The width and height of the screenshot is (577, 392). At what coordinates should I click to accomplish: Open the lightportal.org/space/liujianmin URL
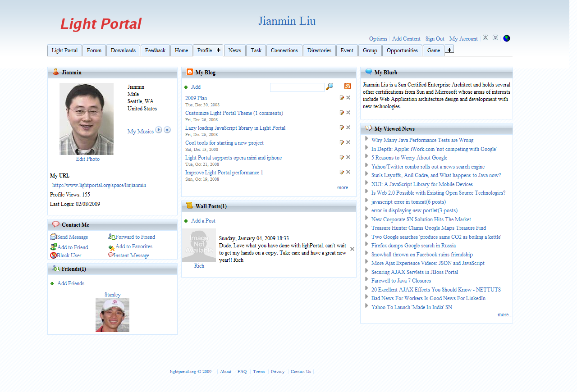pos(99,185)
